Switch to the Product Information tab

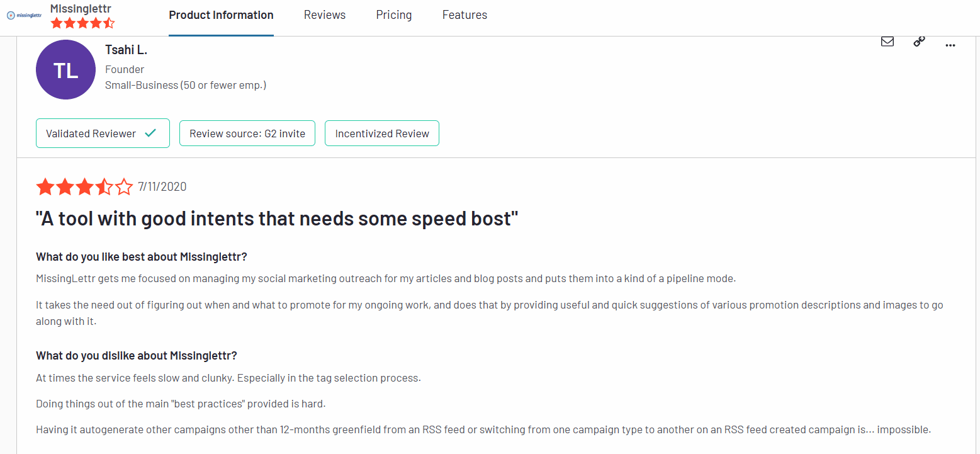point(221,15)
